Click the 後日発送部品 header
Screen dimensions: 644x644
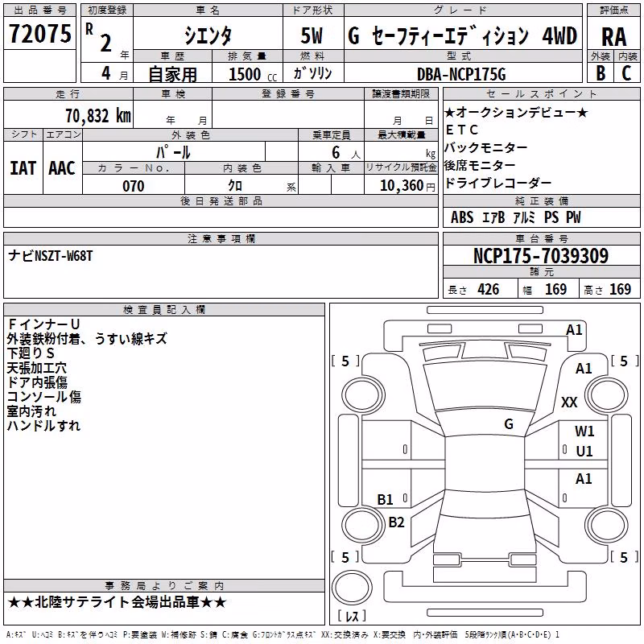pos(221,200)
